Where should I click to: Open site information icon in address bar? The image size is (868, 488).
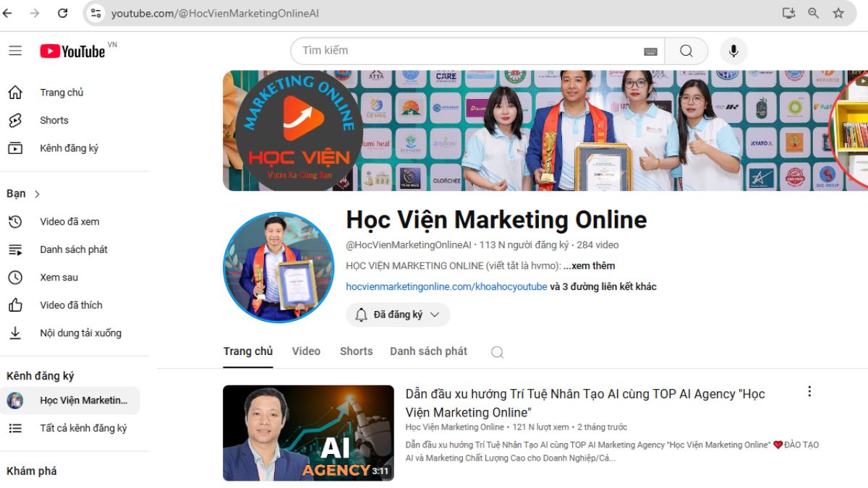pos(96,13)
